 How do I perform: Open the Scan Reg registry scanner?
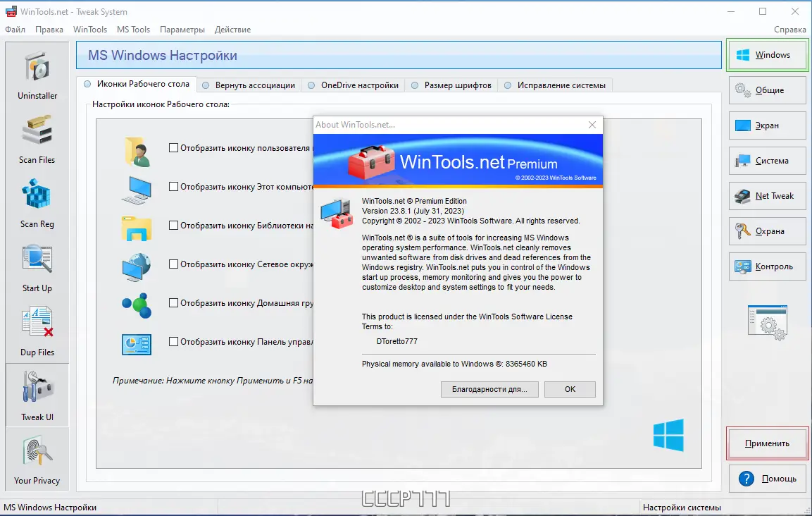pyautogui.click(x=37, y=202)
